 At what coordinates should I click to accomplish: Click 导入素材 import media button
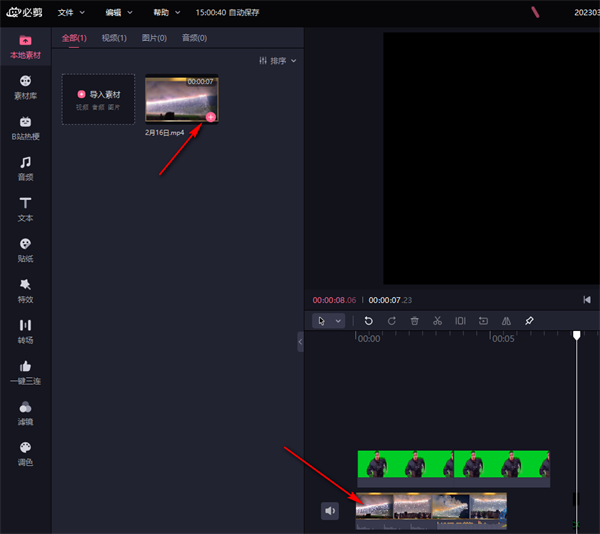point(98,99)
